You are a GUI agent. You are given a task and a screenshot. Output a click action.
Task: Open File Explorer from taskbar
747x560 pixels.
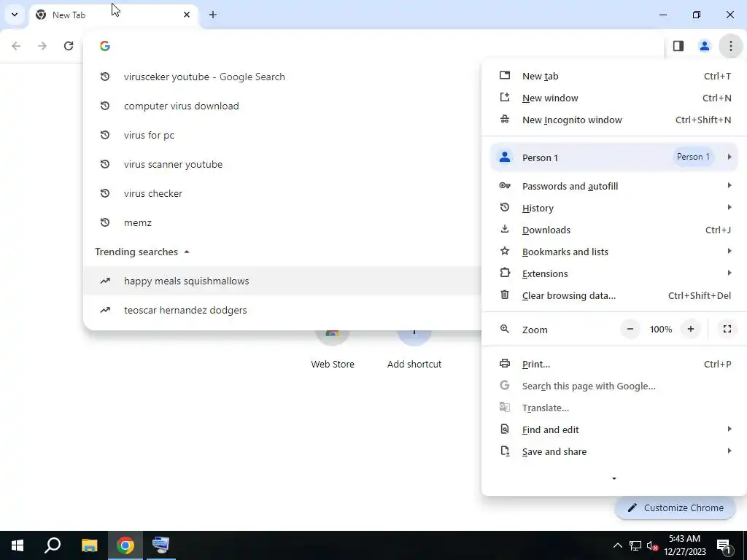pos(89,545)
